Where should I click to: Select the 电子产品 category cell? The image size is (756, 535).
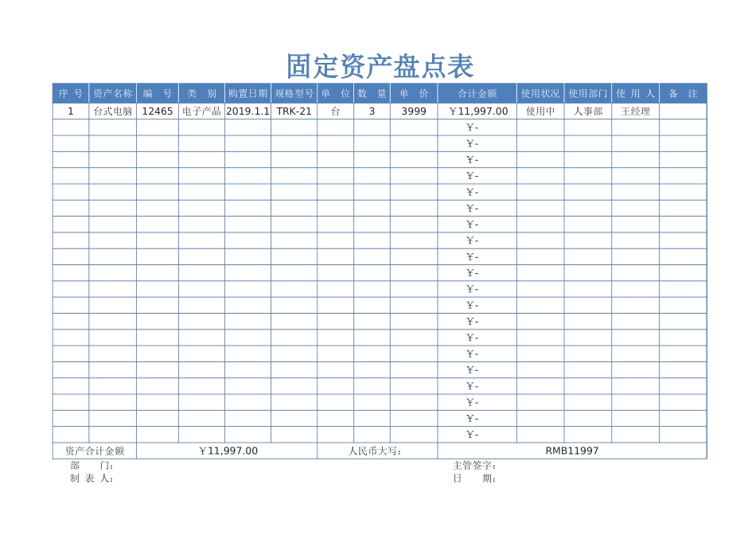[x=201, y=111]
